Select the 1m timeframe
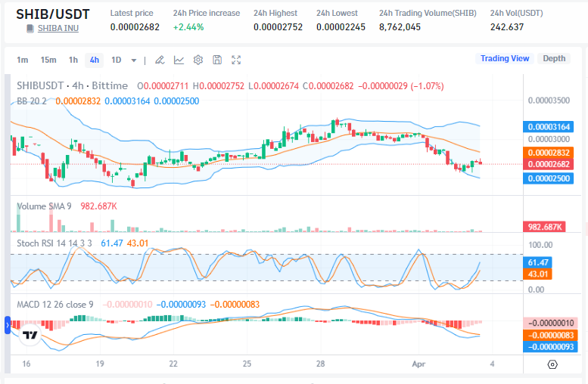The height and width of the screenshot is (384, 588). (x=23, y=60)
